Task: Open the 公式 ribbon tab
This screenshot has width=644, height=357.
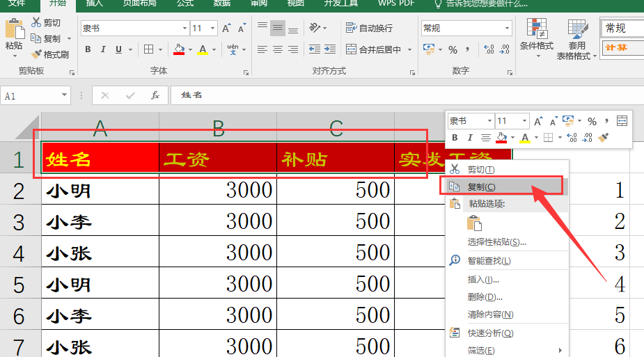Action: [184, 3]
